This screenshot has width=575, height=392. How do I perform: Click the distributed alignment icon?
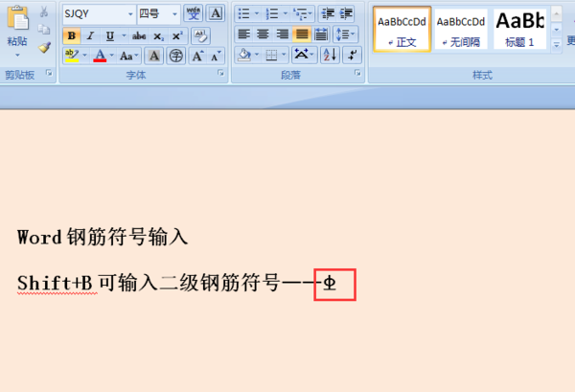(x=321, y=35)
